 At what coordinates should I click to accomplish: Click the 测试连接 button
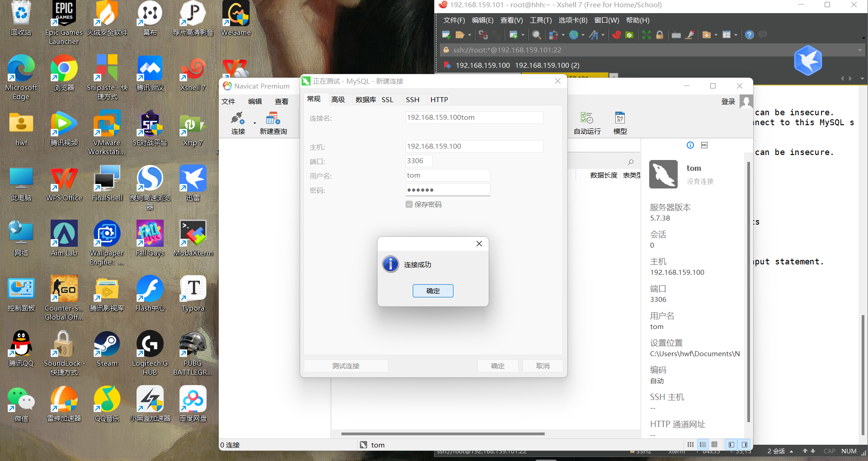coord(346,366)
